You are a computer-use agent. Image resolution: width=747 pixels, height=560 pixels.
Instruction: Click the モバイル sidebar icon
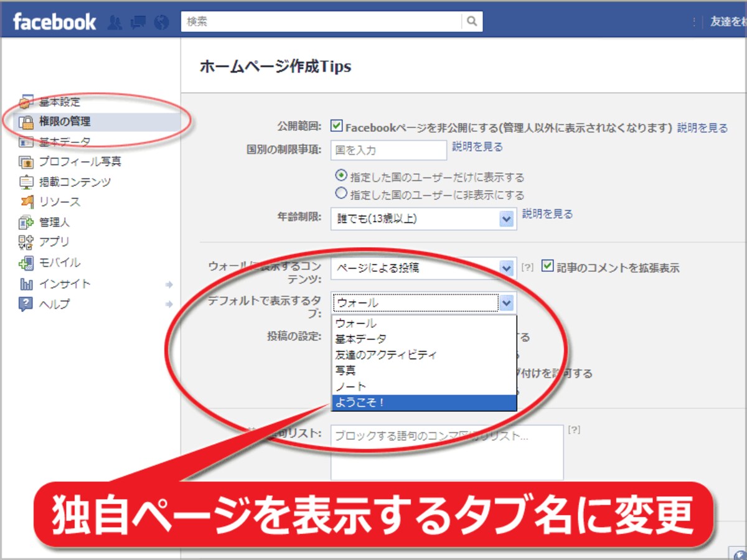pos(26,263)
